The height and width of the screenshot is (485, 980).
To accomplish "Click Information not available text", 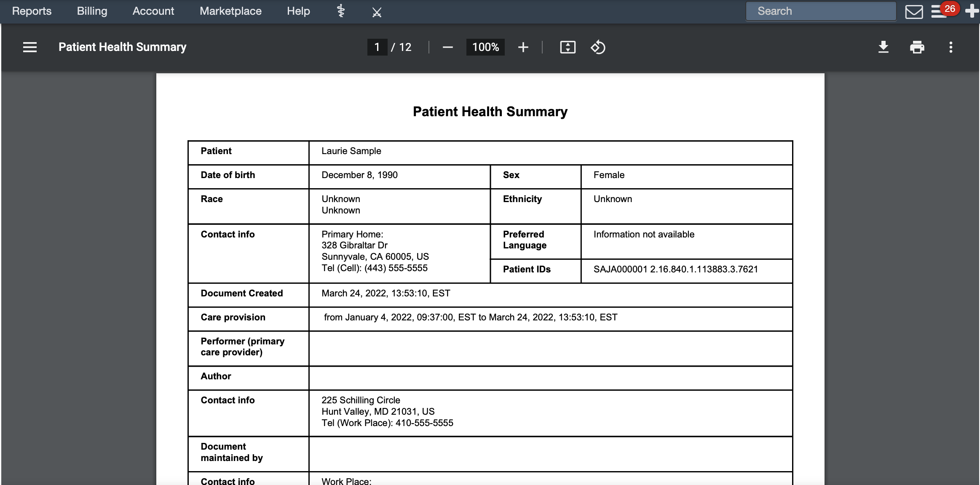I will 644,235.
